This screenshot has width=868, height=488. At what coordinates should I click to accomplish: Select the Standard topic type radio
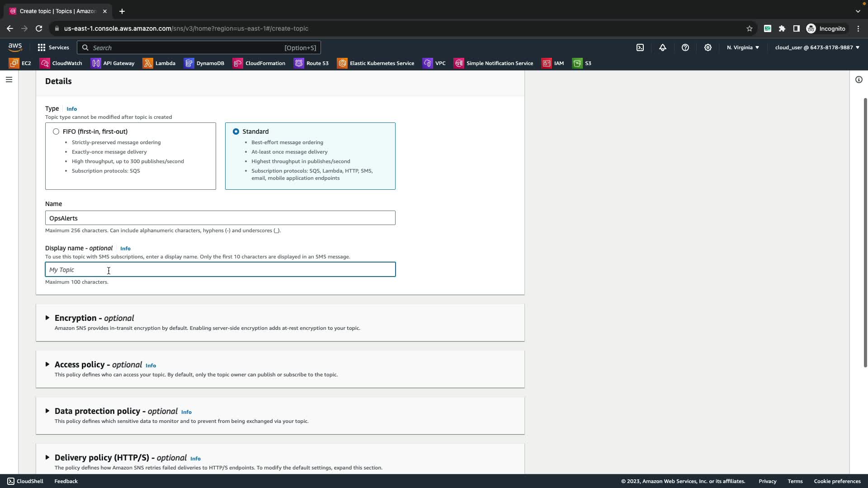[x=236, y=131]
